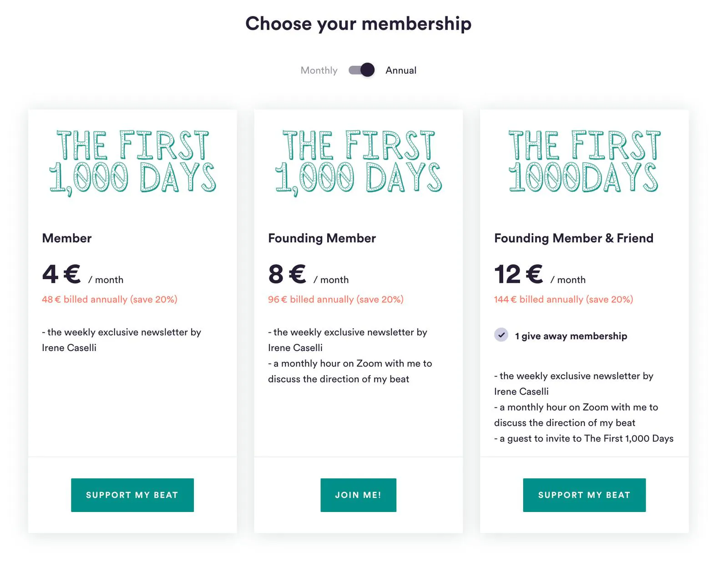Select the Monthly billing label

(319, 70)
